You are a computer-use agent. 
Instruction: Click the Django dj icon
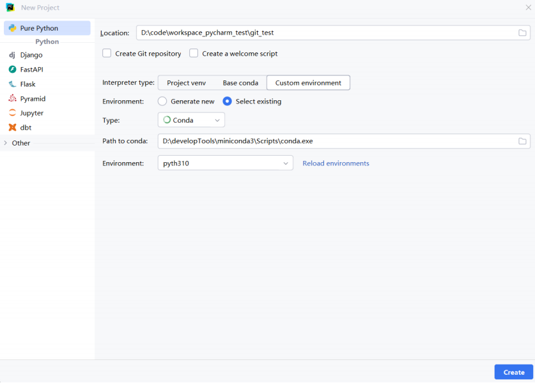pyautogui.click(x=12, y=55)
